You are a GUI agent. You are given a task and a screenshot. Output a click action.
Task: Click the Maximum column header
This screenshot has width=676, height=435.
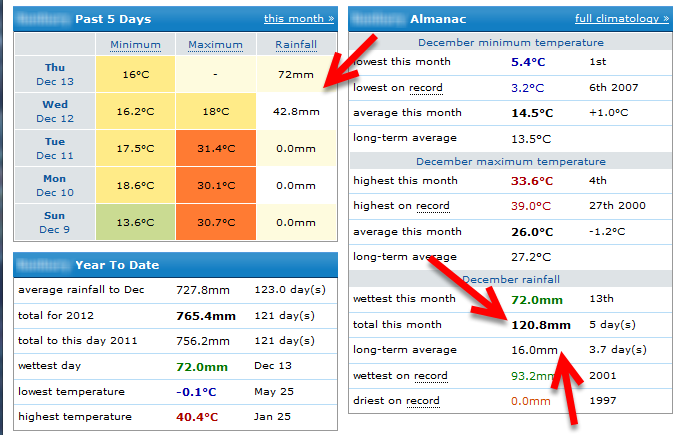tap(215, 45)
